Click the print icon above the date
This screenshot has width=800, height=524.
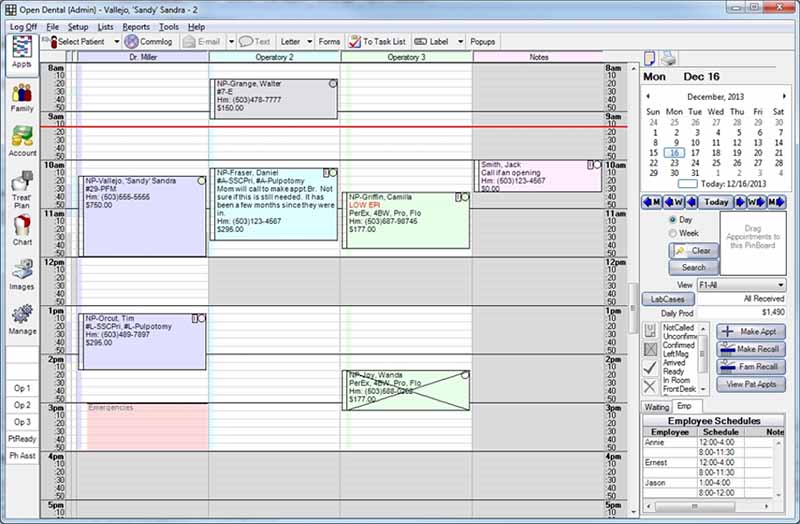point(668,58)
